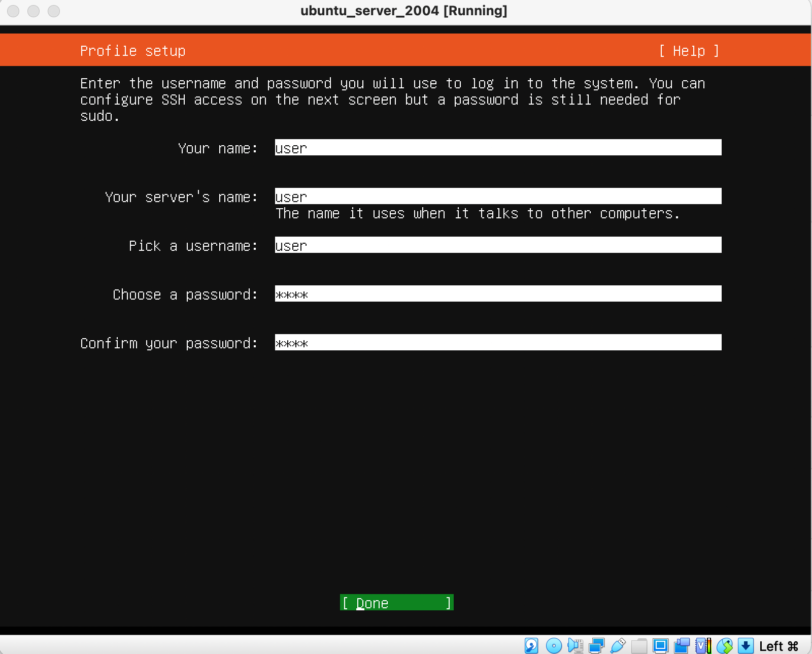Activate the green Done button

396,603
